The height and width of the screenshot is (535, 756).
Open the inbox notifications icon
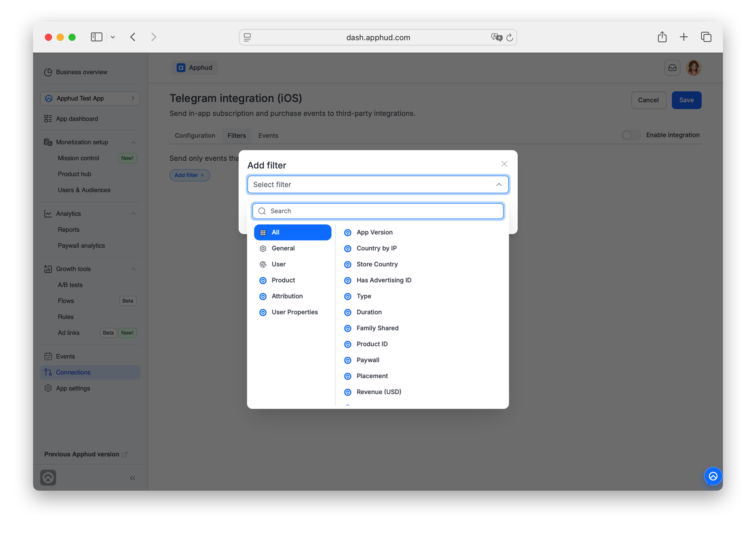(672, 68)
